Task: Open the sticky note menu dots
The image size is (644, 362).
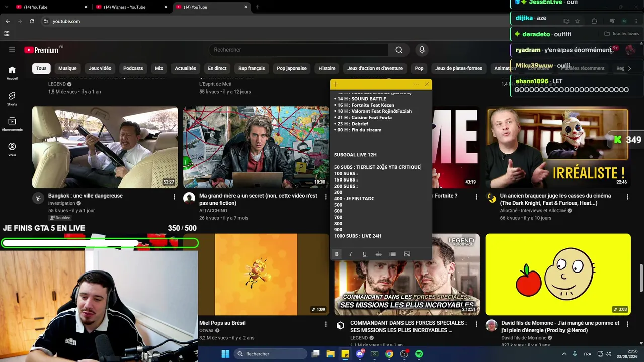Action: pyautogui.click(x=416, y=84)
